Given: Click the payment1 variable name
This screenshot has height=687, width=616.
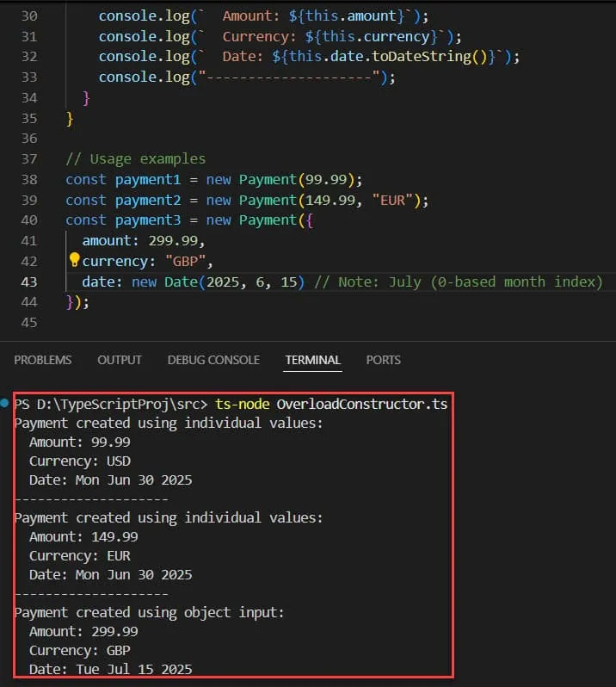Looking at the screenshot, I should coord(148,180).
